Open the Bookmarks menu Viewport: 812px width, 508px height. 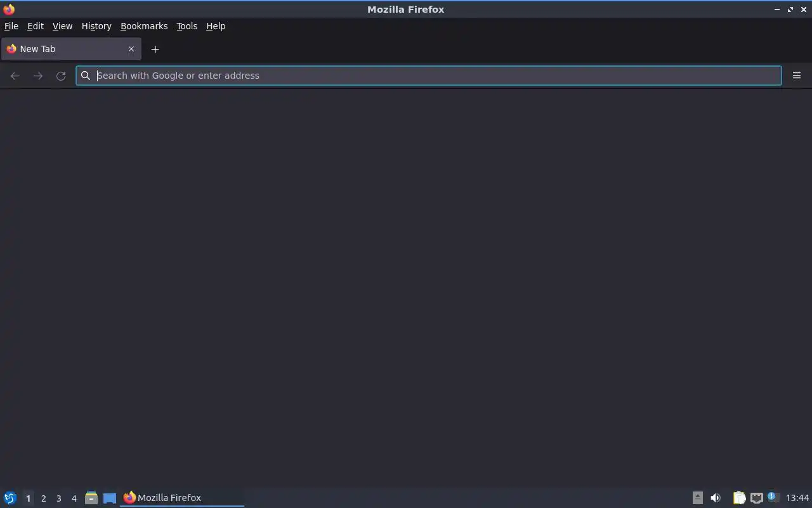coord(144,26)
